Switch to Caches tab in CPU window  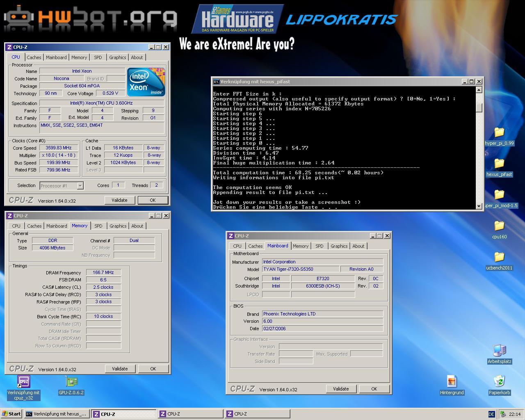point(34,57)
